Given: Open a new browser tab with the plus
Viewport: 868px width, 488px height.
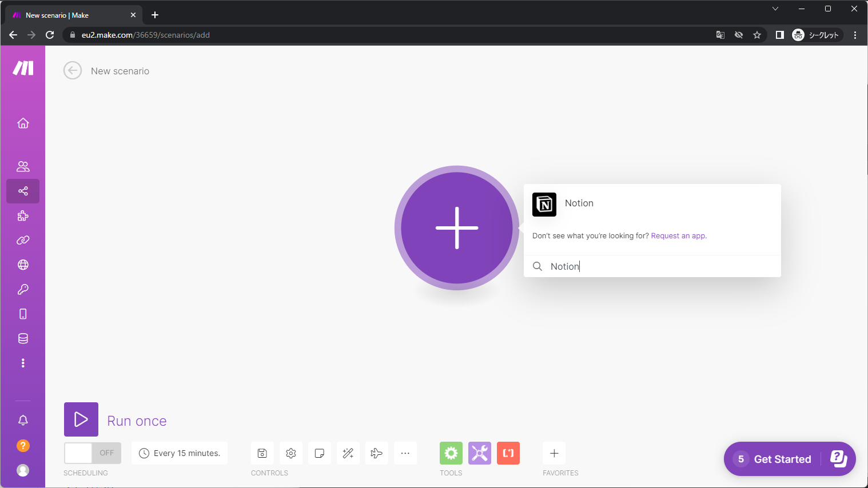Looking at the screenshot, I should (155, 15).
